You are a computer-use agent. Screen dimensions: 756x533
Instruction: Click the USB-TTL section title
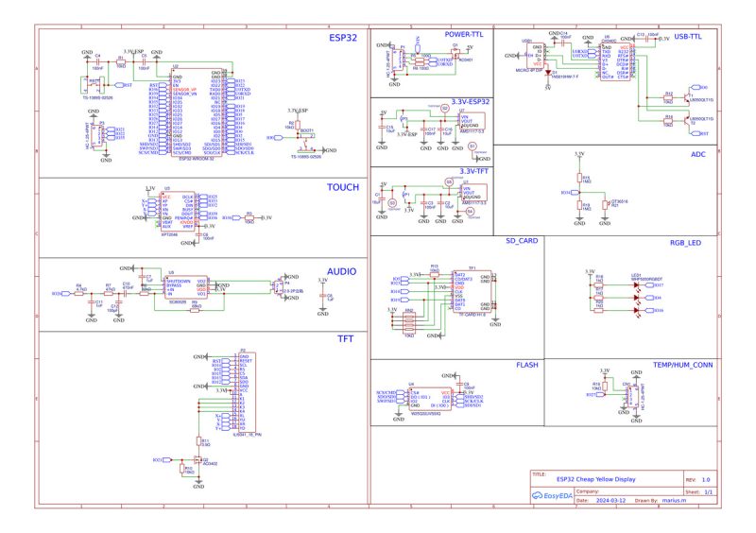pos(688,37)
